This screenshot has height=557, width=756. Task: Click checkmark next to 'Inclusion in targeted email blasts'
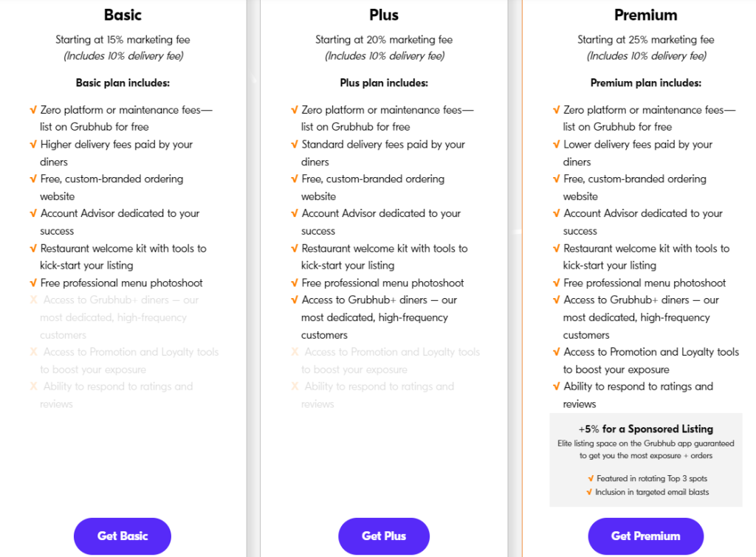coord(589,492)
